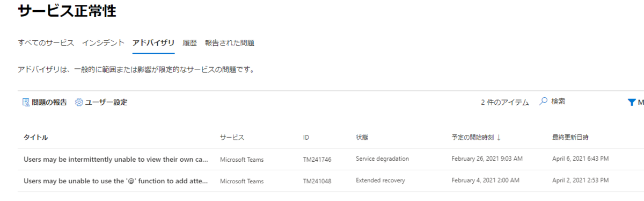
Task: Click ID TM241048
Action: 317,181
